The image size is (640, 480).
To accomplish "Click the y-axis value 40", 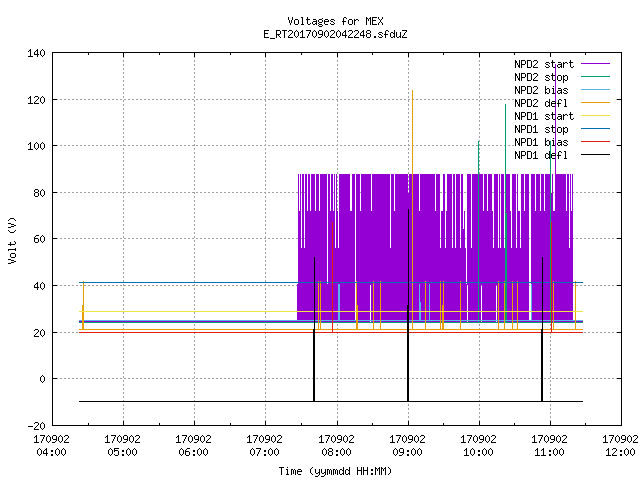I will tap(39, 286).
